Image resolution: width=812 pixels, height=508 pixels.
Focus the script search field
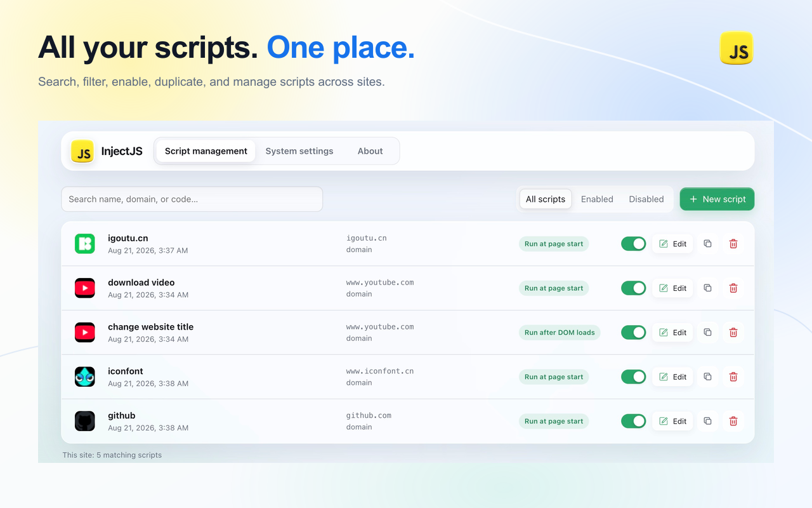(192, 199)
